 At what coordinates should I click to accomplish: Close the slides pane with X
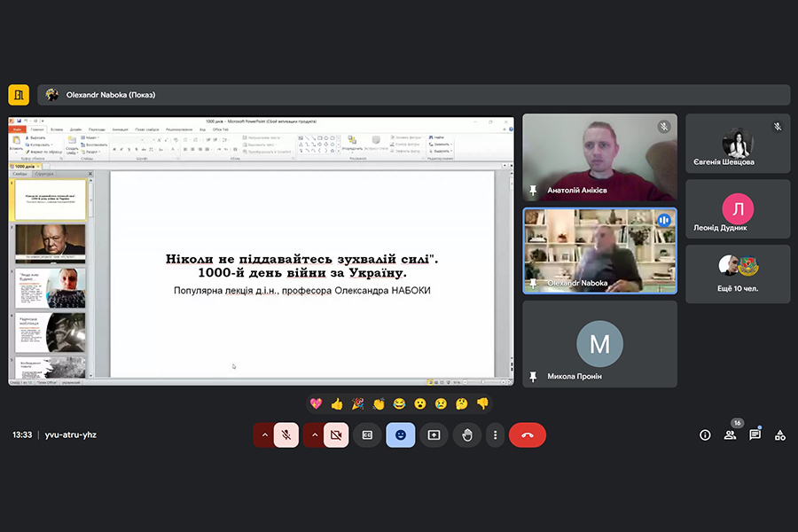(90, 174)
